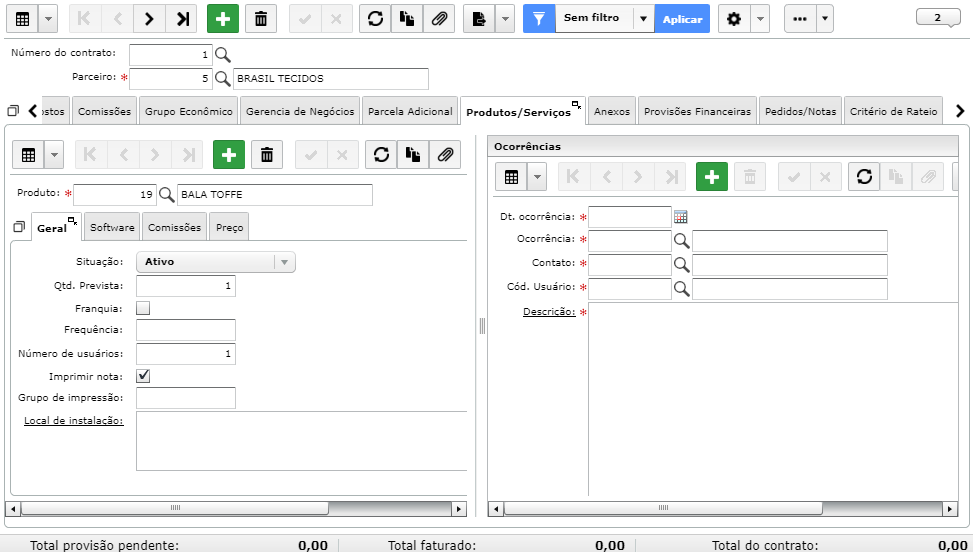
Task: Click the Frequência input field
Action: pos(186,330)
